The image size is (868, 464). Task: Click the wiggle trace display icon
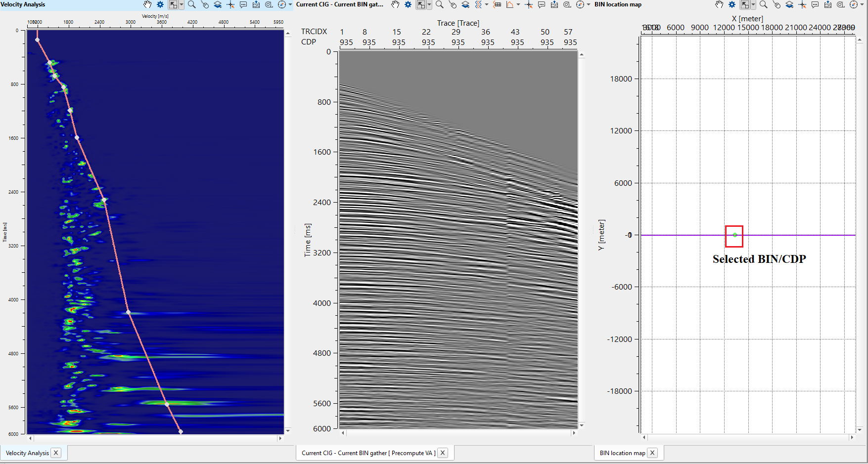click(478, 4)
